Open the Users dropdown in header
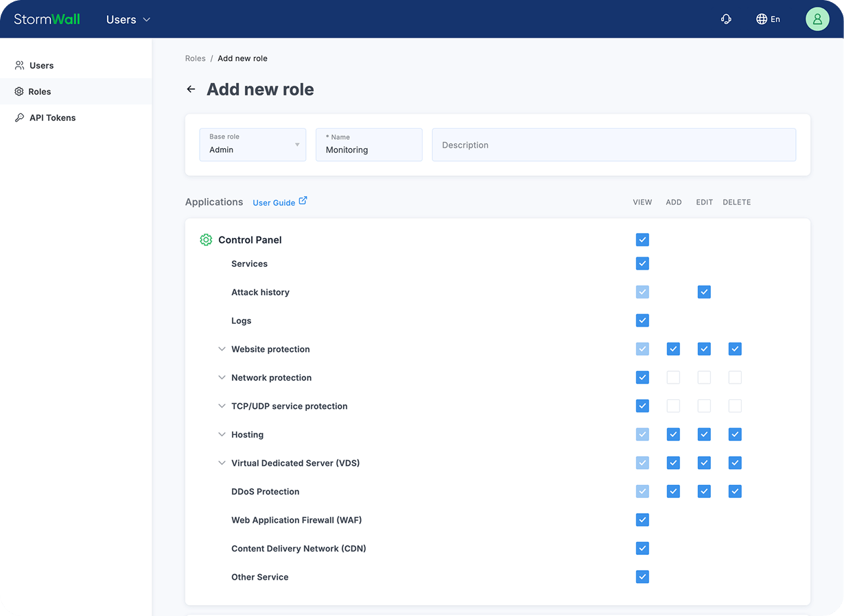844x616 pixels. tap(128, 20)
